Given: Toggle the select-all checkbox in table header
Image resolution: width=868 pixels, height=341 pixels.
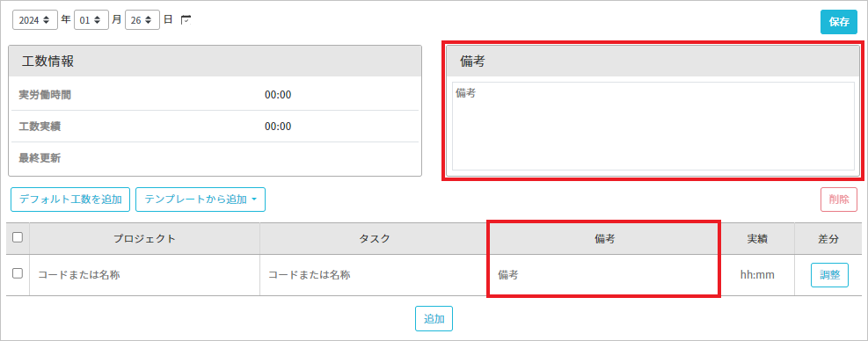Looking at the screenshot, I should pyautogui.click(x=18, y=237).
